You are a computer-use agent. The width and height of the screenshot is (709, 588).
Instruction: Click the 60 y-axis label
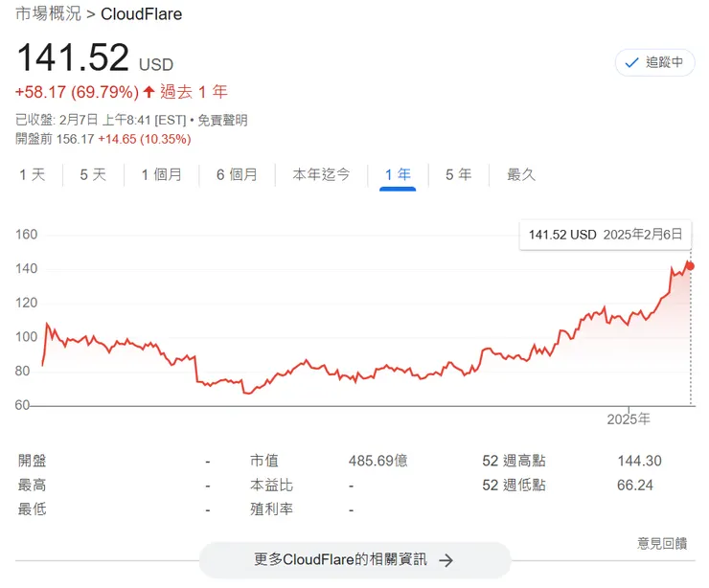point(23,405)
